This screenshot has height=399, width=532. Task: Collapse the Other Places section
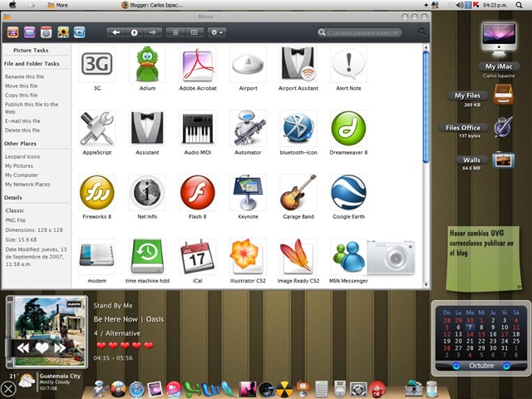coord(20,144)
